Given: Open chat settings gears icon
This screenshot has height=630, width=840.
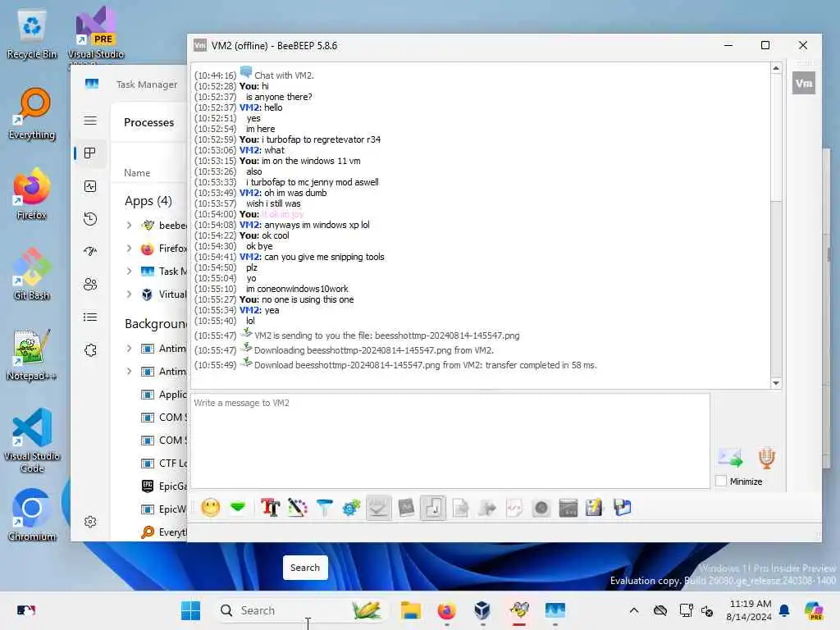Looking at the screenshot, I should point(351,507).
